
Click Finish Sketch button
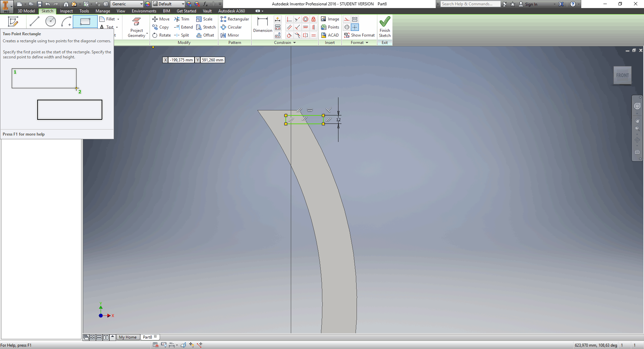[385, 27]
